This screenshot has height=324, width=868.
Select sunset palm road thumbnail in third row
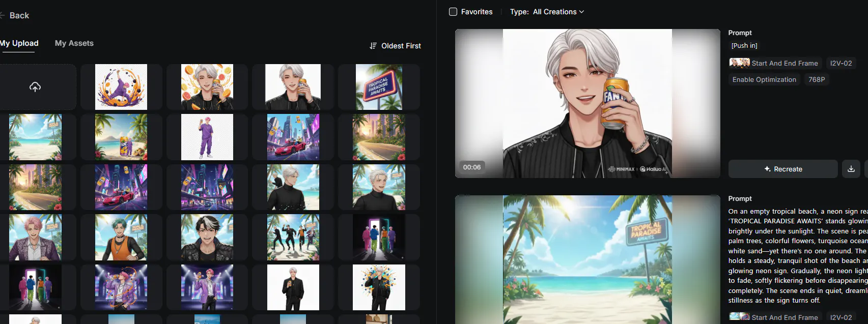pyautogui.click(x=35, y=187)
